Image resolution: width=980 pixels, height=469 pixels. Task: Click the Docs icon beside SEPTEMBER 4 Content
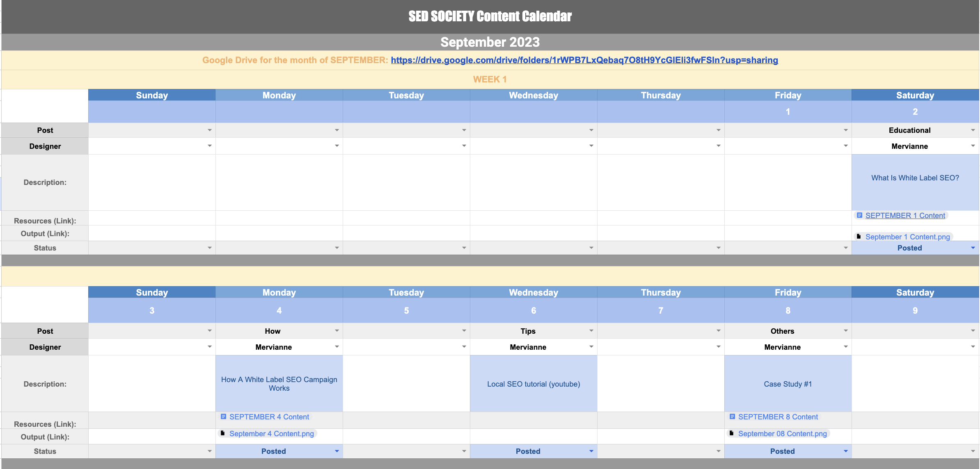point(223,417)
